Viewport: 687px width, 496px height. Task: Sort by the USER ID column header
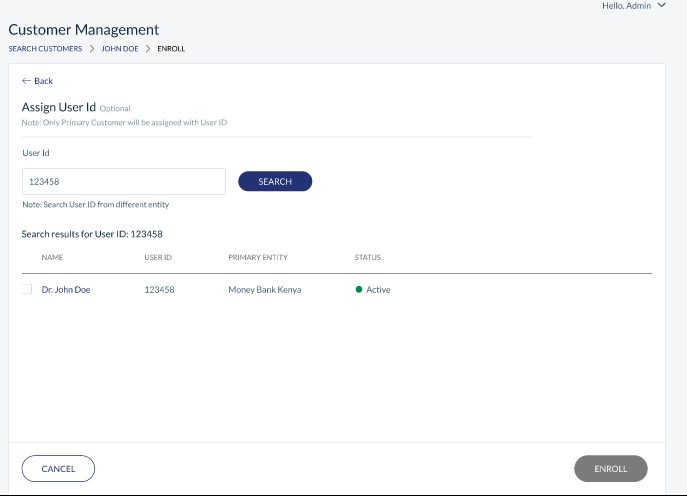pyautogui.click(x=158, y=257)
